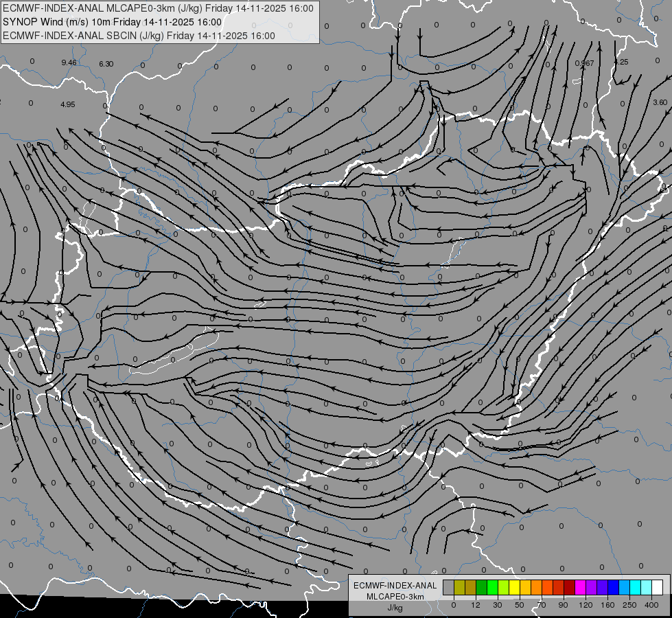Screen dimensions: 672x618
Task: Select the brick red swatch before 90
Action: 559,588
